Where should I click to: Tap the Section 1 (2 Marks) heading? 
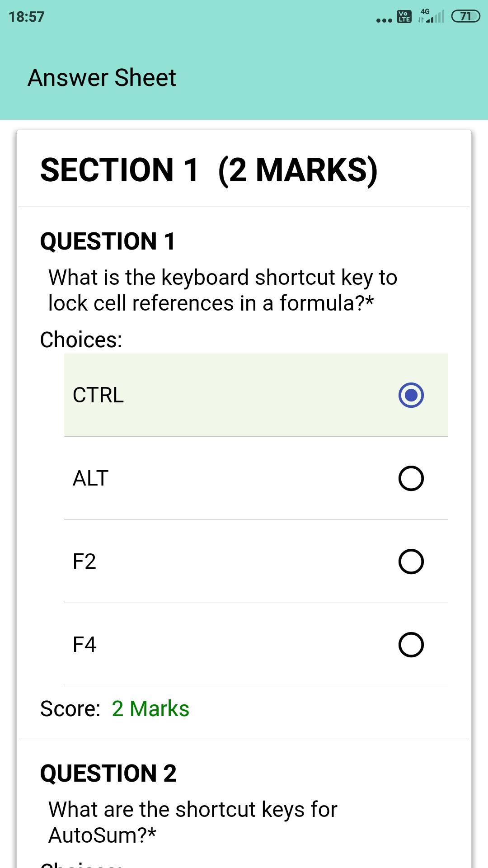pyautogui.click(x=209, y=170)
